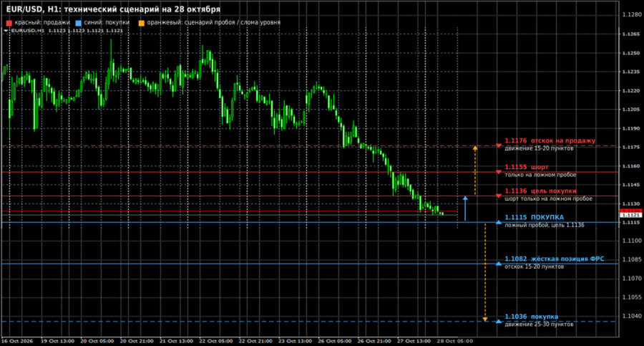The height and width of the screenshot is (346, 644).
Task: Click the 1.1250 price axis label
Action: coord(632,53)
